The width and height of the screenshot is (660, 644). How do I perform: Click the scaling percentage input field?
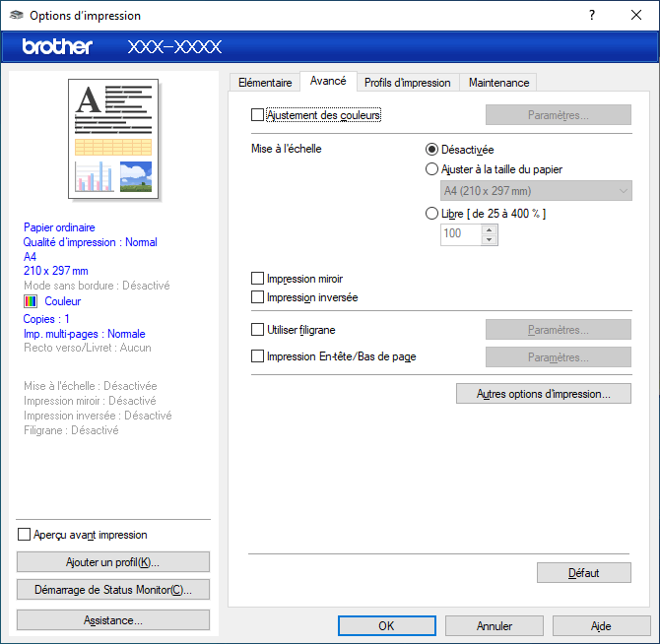[460, 234]
